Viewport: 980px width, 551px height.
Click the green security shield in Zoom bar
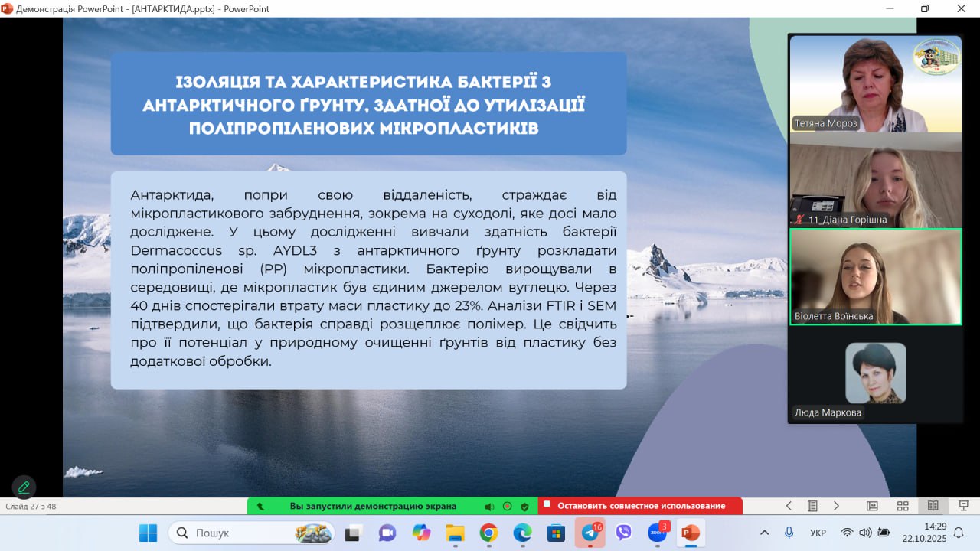click(x=524, y=506)
